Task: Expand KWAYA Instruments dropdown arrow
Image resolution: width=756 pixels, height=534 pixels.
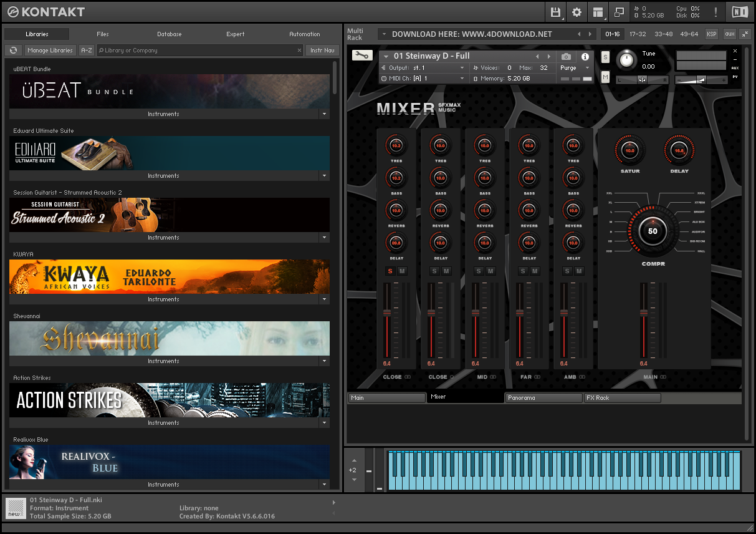Action: [324, 299]
